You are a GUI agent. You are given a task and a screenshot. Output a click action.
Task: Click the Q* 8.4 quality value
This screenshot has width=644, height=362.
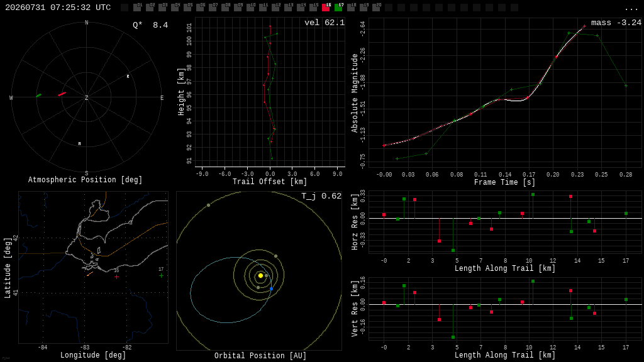[150, 25]
